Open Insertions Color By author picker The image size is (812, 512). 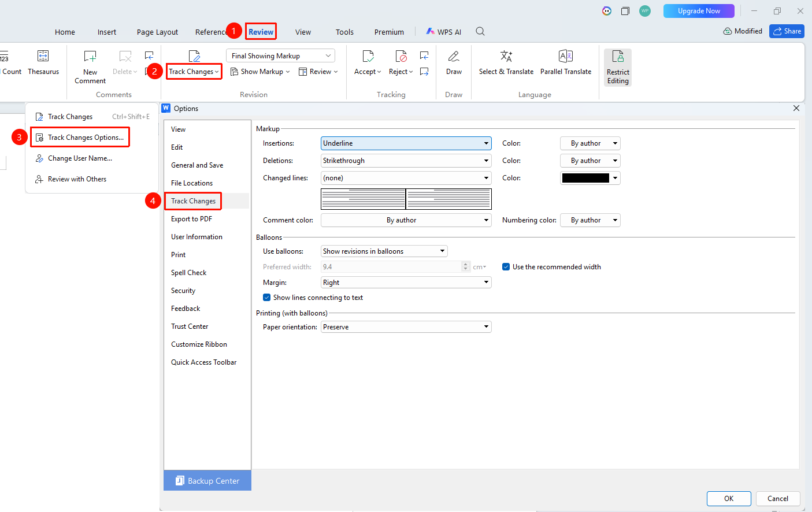[590, 143]
